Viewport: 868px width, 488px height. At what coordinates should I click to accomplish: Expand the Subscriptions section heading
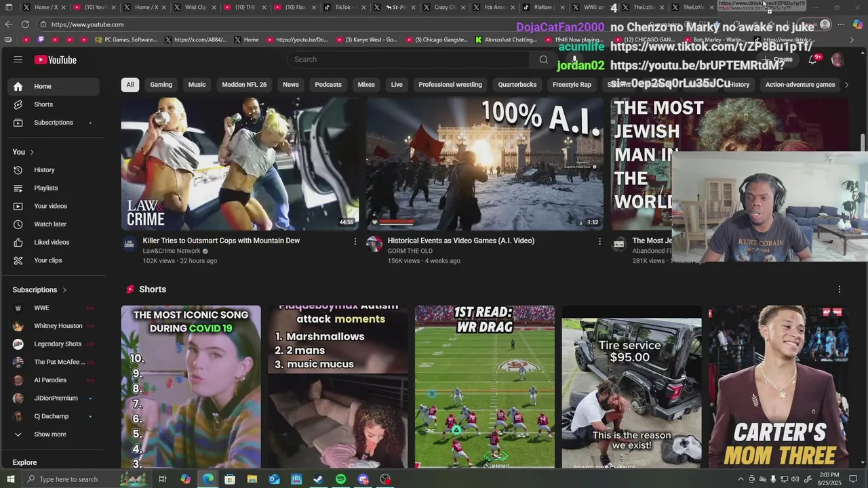point(39,289)
